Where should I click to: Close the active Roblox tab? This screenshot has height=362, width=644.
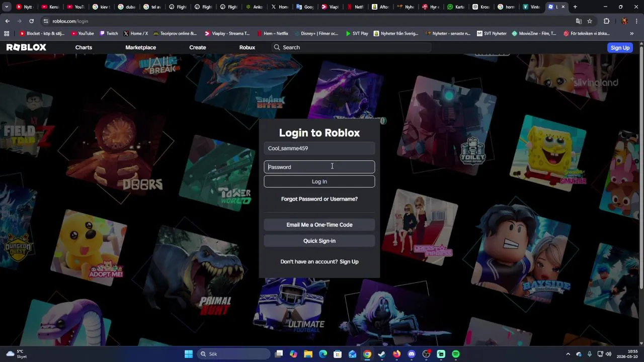(563, 7)
